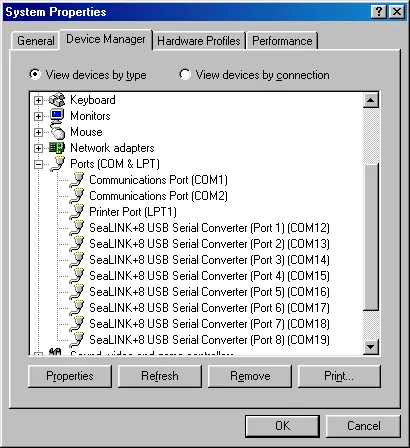Click the context help question mark button
This screenshot has width=410, height=448.
click(x=379, y=12)
